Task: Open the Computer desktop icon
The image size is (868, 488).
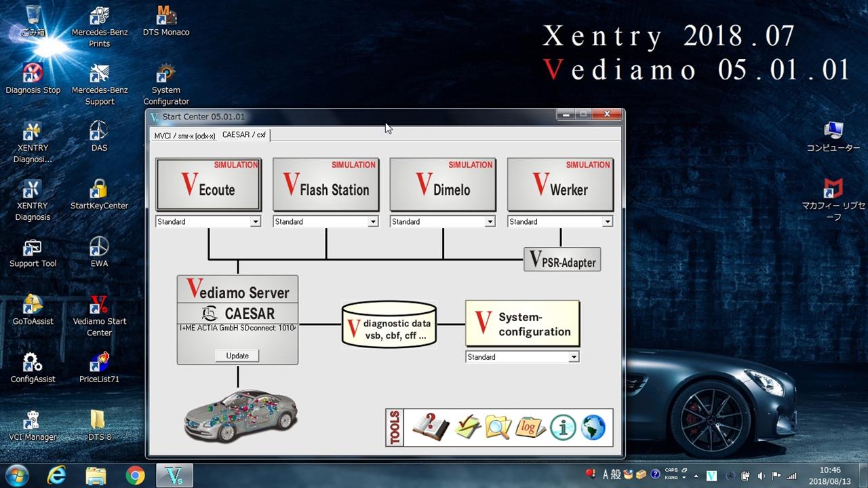Action: coord(833,136)
